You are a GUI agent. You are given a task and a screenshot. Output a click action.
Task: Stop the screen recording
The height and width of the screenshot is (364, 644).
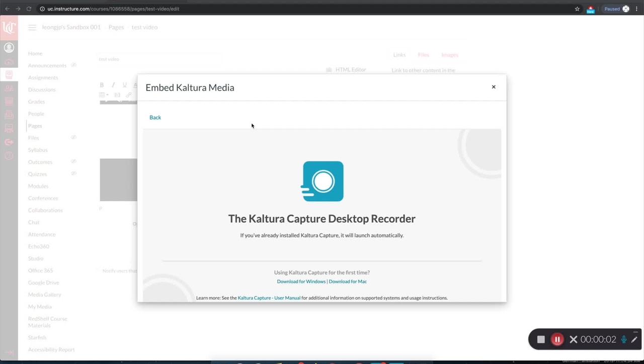pos(541,339)
